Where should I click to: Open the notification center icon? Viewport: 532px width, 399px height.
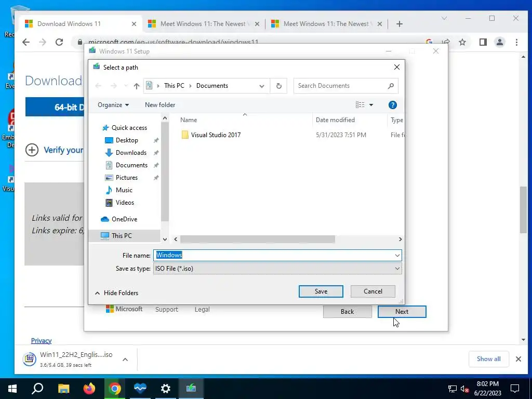click(x=515, y=389)
